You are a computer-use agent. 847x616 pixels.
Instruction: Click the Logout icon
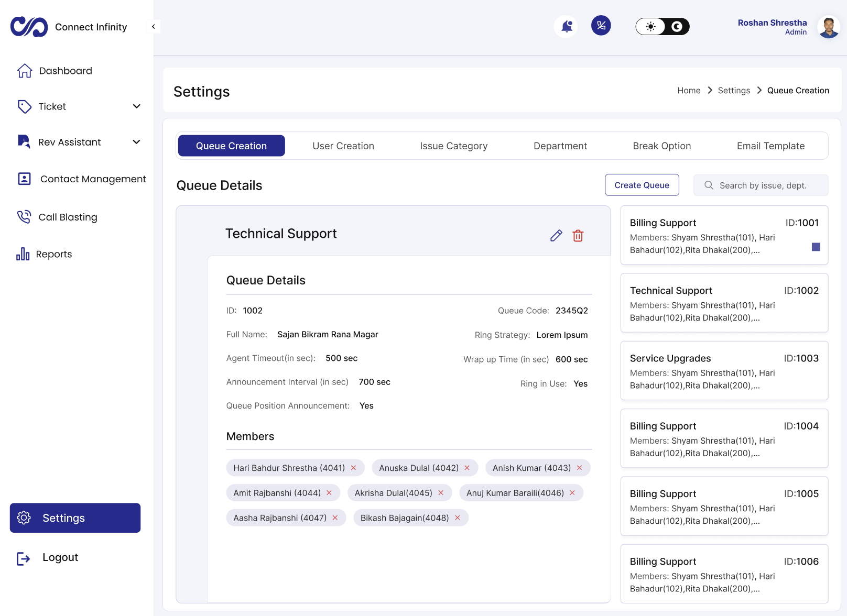(x=24, y=558)
